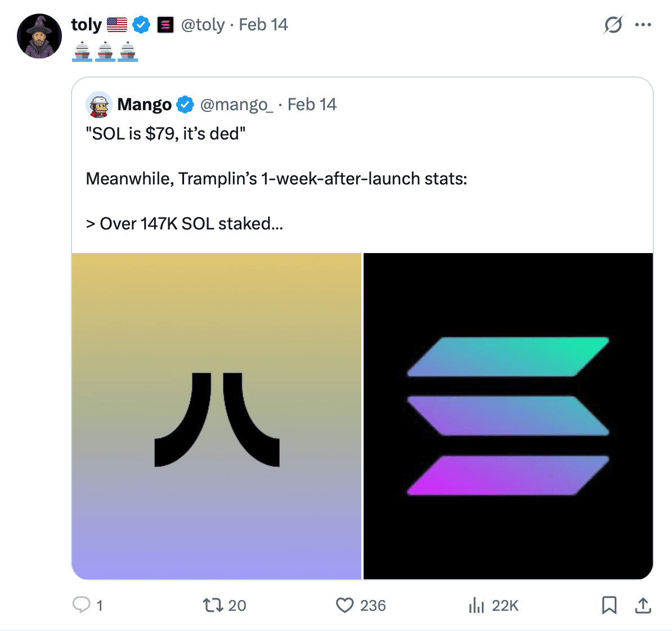Open the @toly handle link
Screen dimensions: 672x631
click(x=203, y=25)
